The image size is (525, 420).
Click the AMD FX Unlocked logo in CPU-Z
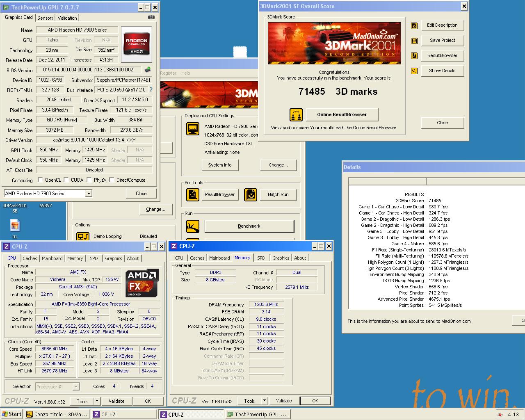(x=142, y=283)
